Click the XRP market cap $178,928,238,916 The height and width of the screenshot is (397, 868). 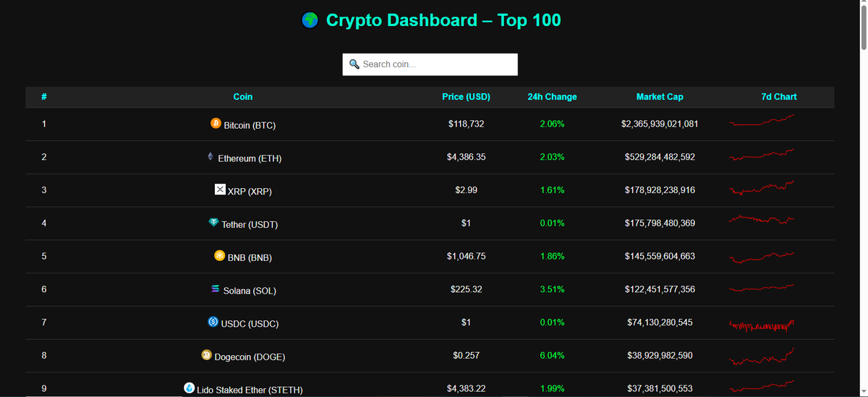click(660, 190)
